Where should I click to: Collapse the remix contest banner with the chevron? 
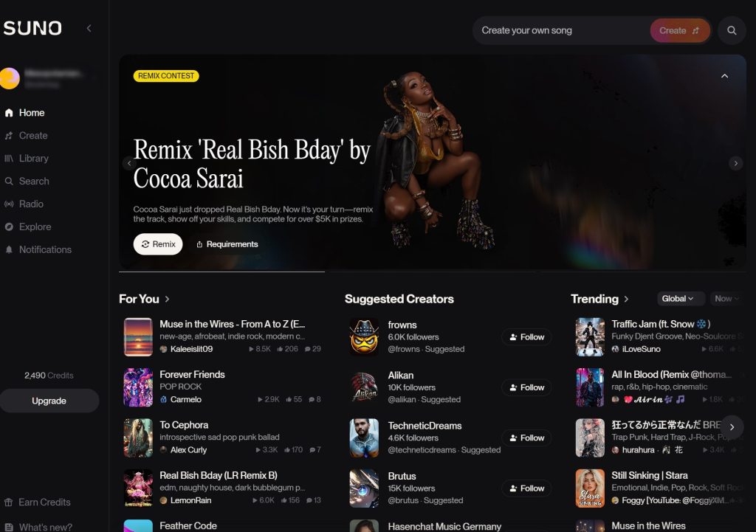click(724, 76)
